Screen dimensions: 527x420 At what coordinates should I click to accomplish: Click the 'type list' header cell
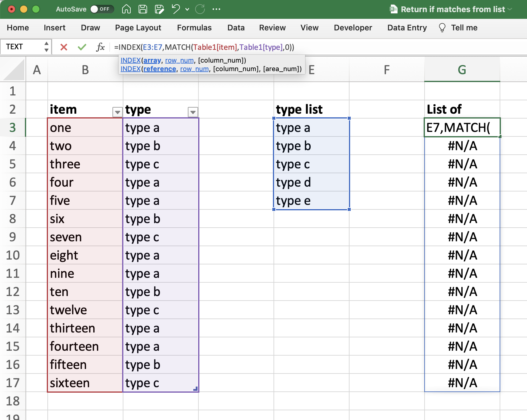point(311,109)
